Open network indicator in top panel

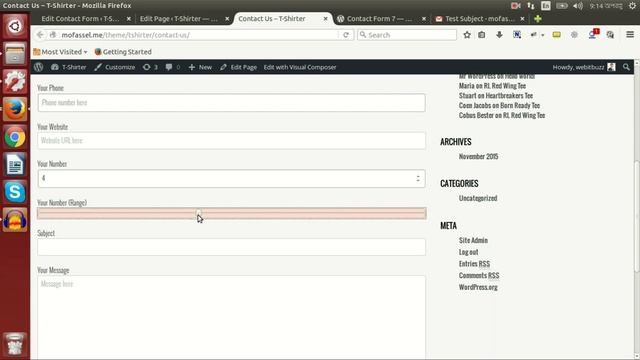click(531, 6)
